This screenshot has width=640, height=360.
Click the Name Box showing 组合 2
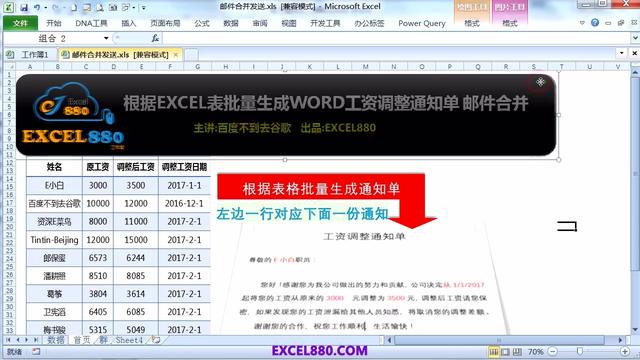[52, 38]
